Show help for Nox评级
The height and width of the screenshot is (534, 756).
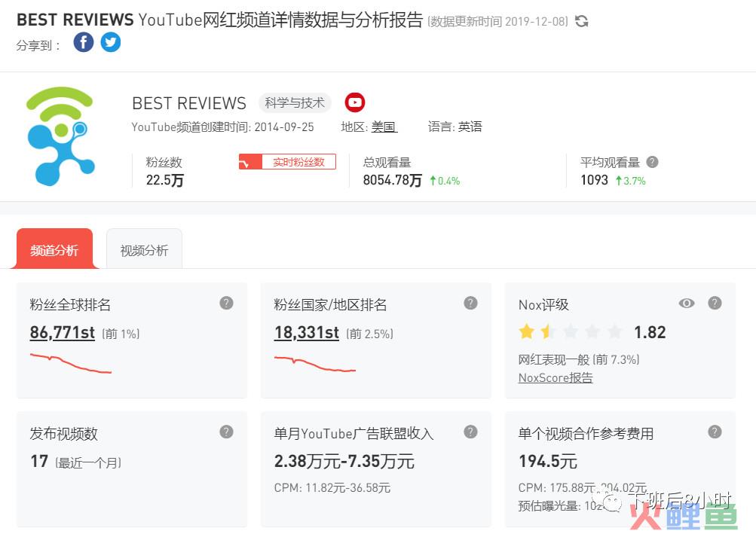click(x=715, y=303)
